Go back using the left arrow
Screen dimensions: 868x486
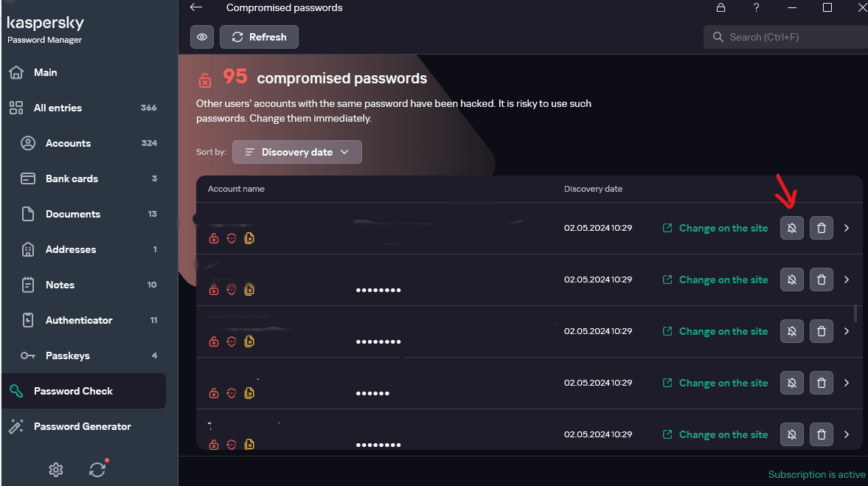196,8
